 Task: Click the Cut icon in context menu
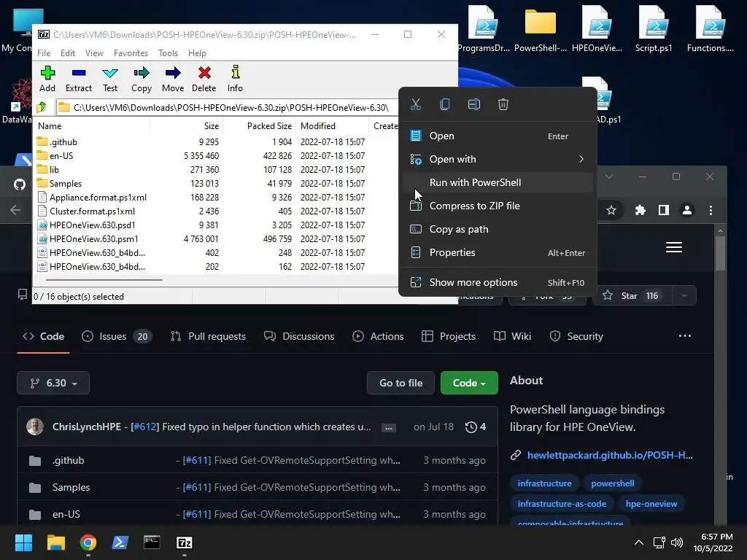(415, 104)
